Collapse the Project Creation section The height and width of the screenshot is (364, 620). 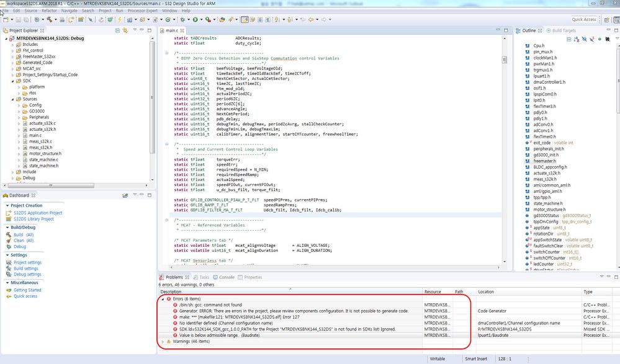click(x=7, y=205)
